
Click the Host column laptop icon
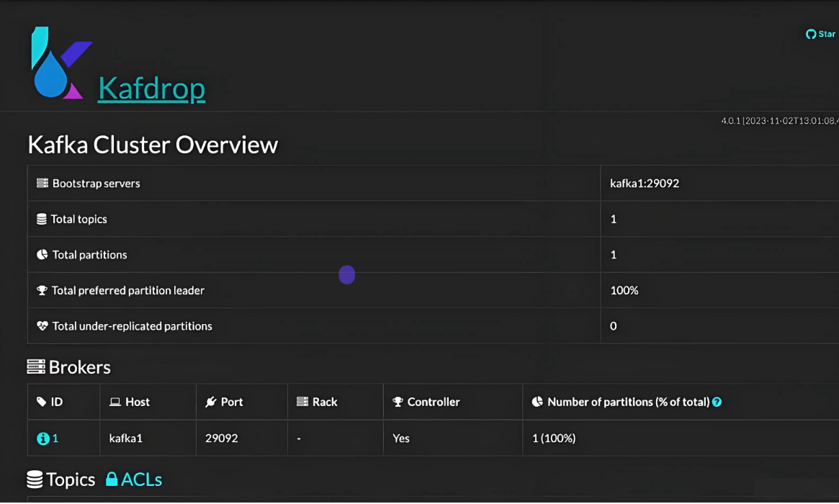(115, 402)
